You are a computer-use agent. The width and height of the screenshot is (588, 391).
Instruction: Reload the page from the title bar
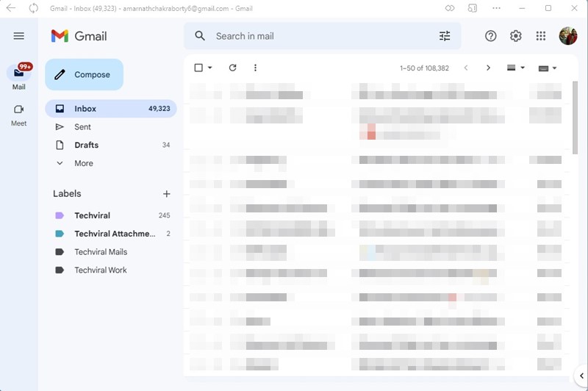[34, 8]
